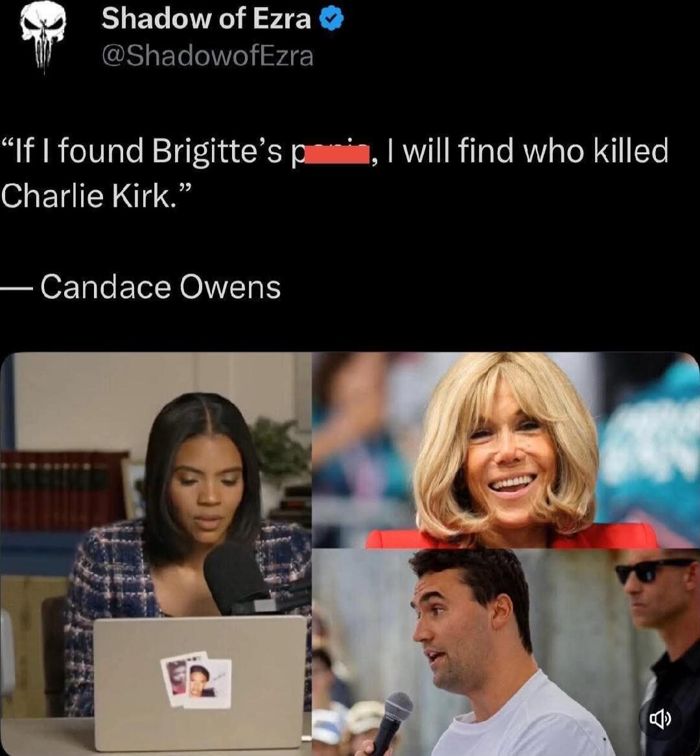700x756 pixels.
Task: Open the top-right panel of blonde woman
Action: tap(506, 450)
